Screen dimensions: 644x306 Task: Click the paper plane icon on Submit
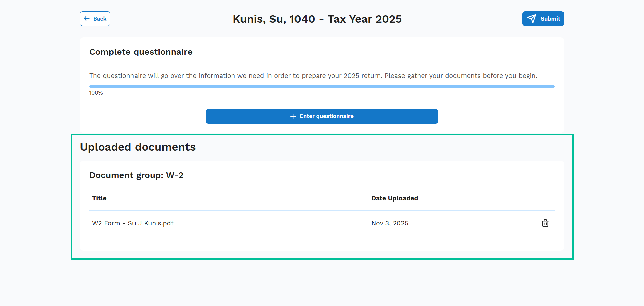click(531, 19)
